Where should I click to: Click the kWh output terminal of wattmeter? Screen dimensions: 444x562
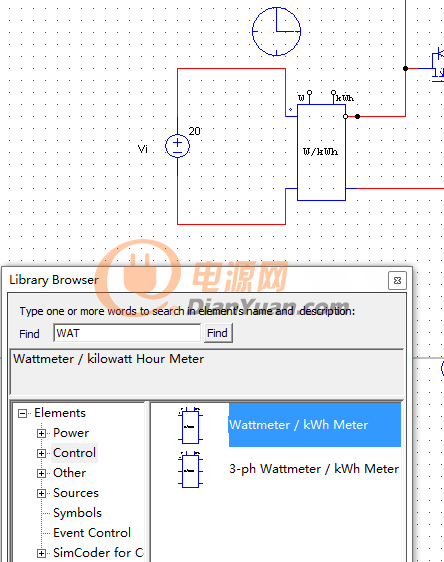tap(334, 92)
